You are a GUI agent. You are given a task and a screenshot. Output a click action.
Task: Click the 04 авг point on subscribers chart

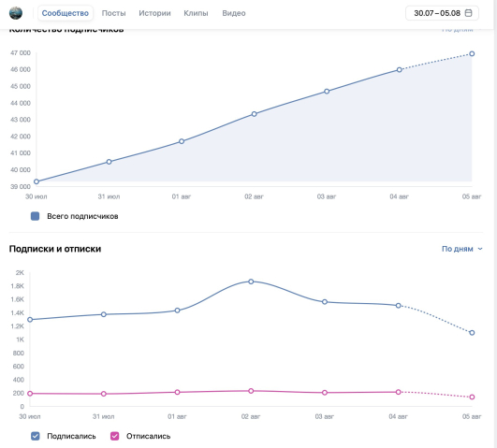[x=399, y=70]
